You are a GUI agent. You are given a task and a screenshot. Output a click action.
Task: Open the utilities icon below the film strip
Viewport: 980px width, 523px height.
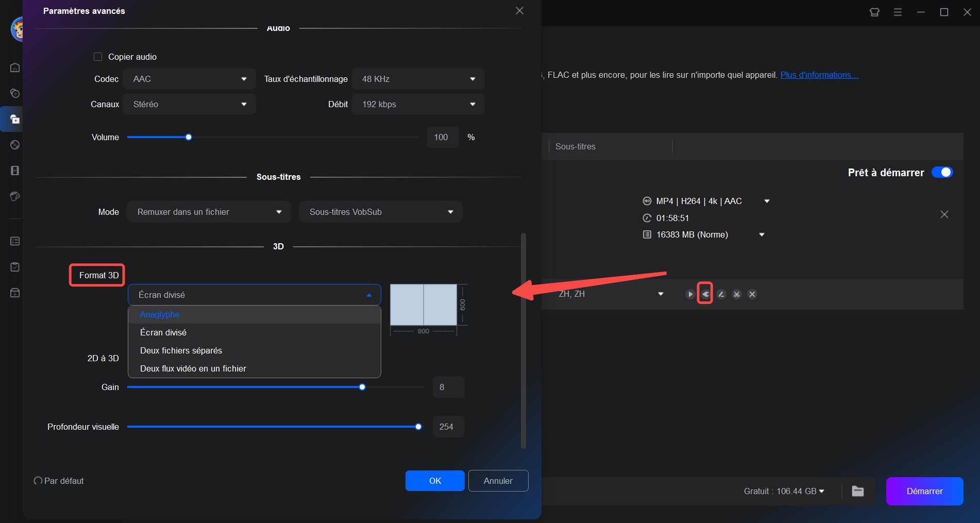15,196
